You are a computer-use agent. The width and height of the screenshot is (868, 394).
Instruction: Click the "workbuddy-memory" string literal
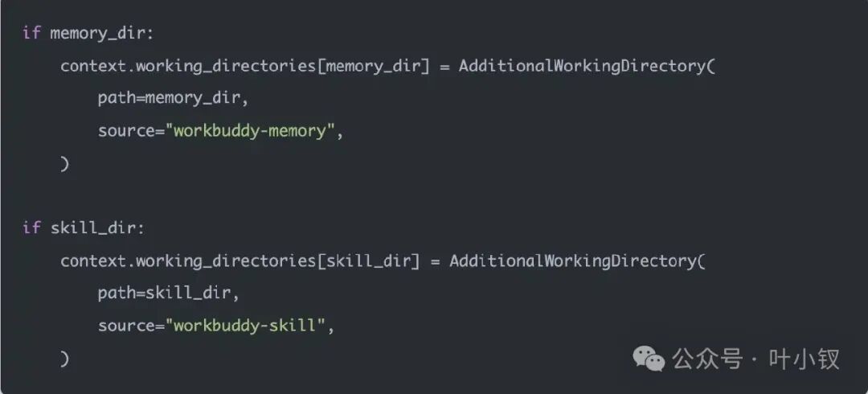(250, 131)
